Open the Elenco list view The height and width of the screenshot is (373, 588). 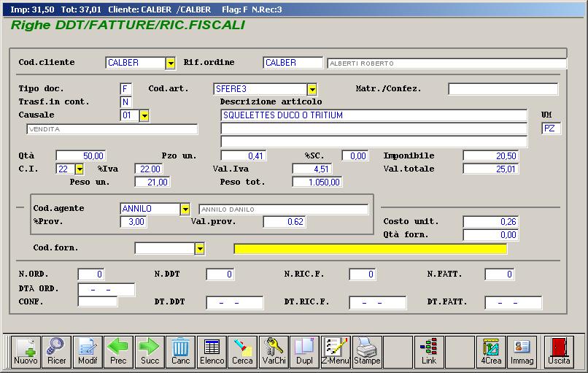pyautogui.click(x=212, y=352)
